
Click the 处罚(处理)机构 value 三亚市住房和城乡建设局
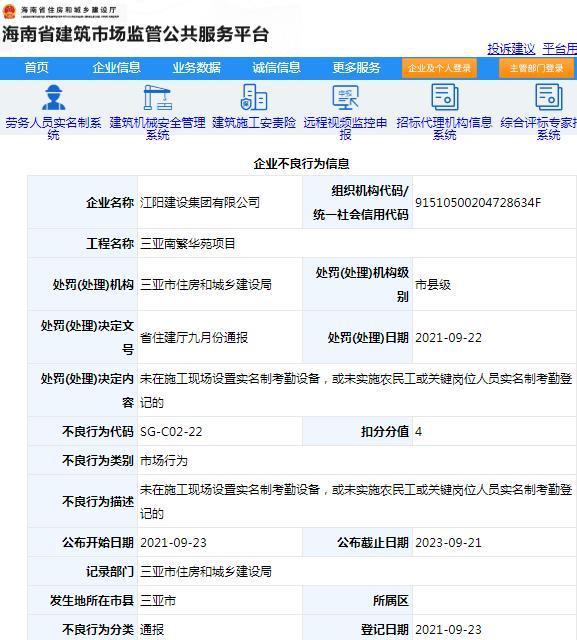click(x=206, y=284)
